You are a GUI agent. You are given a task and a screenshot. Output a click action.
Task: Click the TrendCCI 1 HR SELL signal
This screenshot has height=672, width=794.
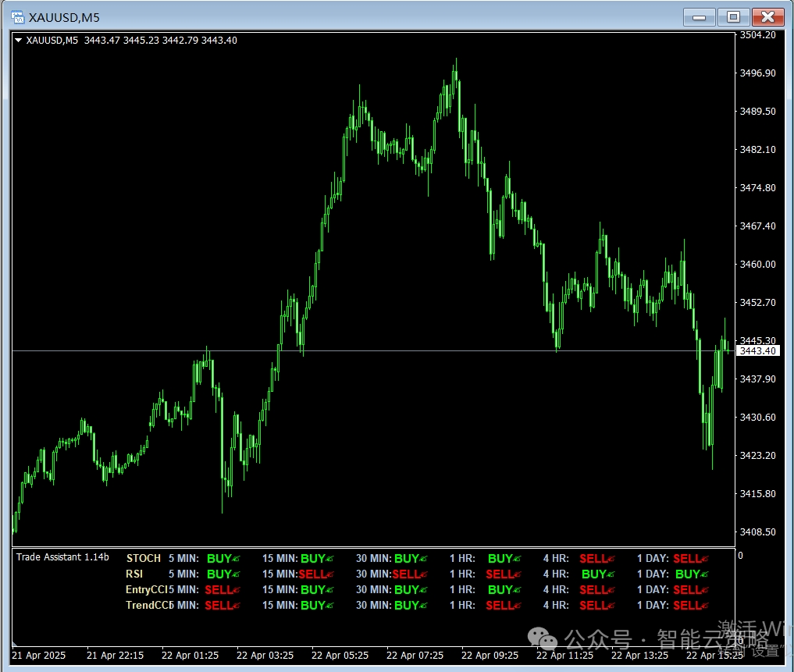[504, 605]
